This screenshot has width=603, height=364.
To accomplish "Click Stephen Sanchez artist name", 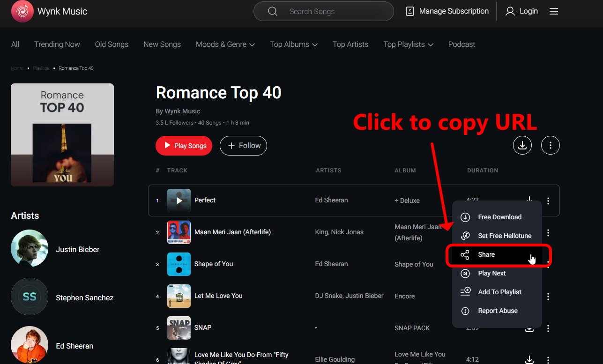I will click(x=85, y=298).
